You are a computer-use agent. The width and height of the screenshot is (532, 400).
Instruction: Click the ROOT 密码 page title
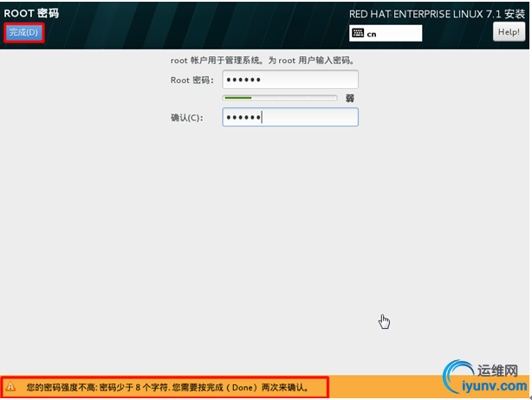coord(31,13)
